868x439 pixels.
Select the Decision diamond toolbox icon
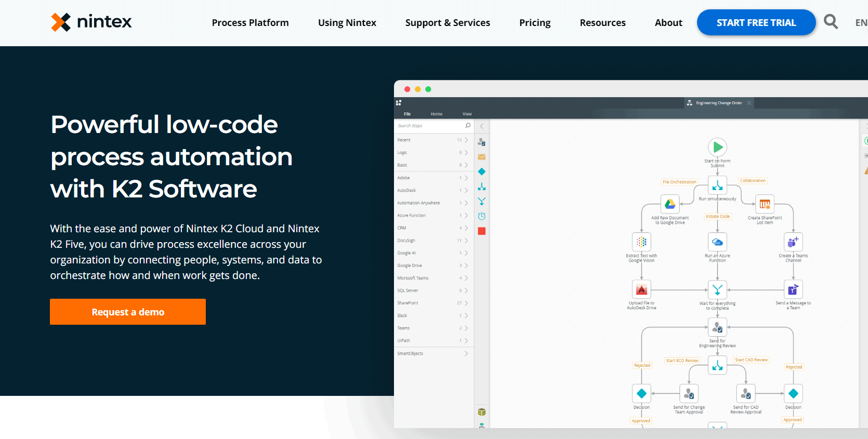click(482, 171)
